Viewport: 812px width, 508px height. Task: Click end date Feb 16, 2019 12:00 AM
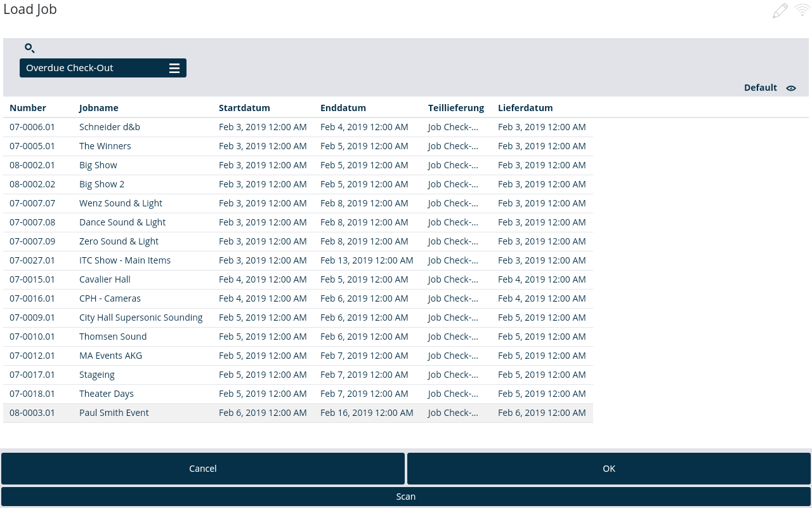(367, 413)
